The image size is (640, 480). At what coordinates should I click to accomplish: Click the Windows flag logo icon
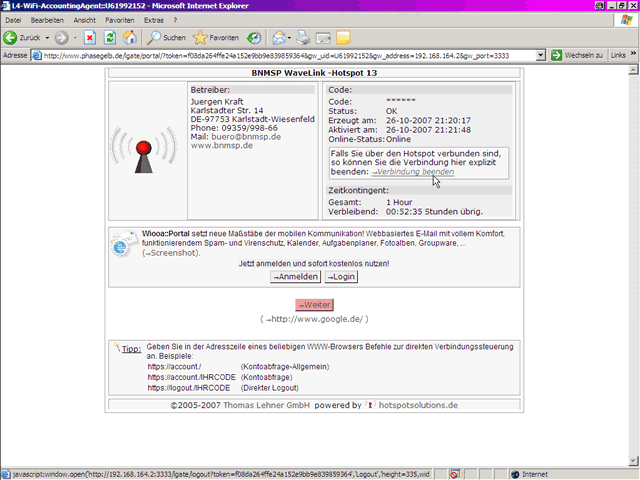[626, 20]
